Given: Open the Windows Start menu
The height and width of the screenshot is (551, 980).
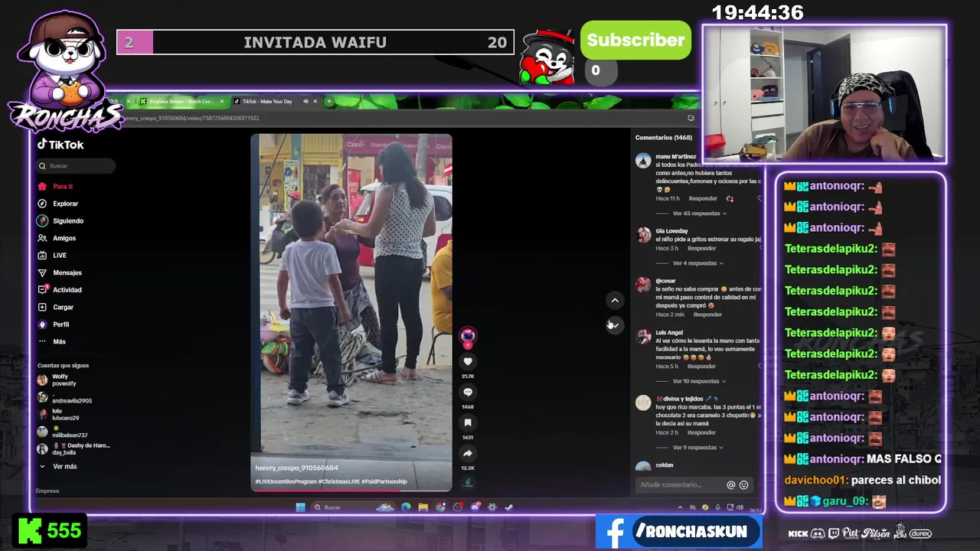Looking at the screenshot, I should [x=300, y=507].
